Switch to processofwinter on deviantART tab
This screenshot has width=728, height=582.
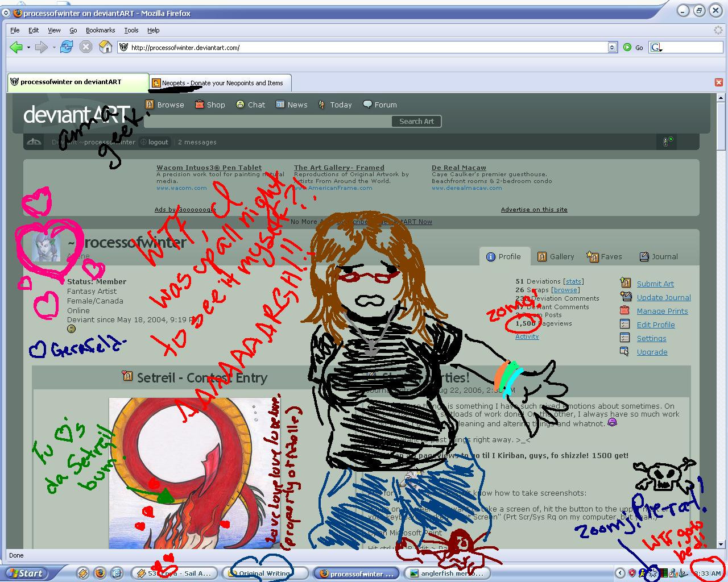coord(78,82)
